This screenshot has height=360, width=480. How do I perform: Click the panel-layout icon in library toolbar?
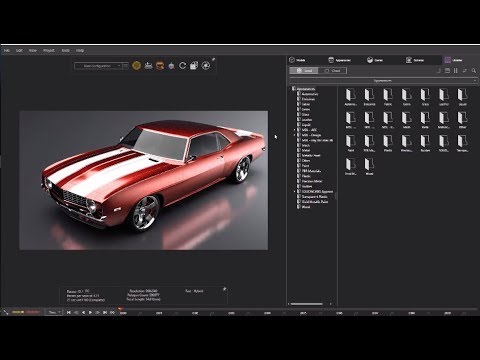click(x=447, y=71)
